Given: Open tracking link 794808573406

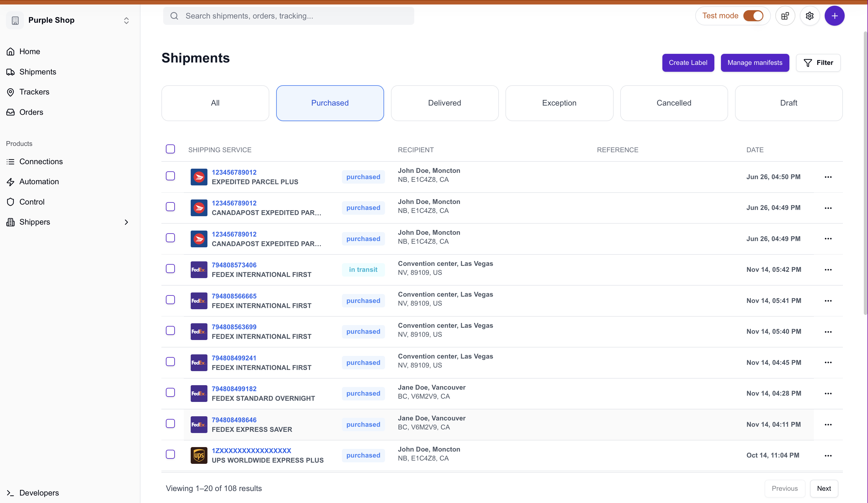Looking at the screenshot, I should (234, 265).
